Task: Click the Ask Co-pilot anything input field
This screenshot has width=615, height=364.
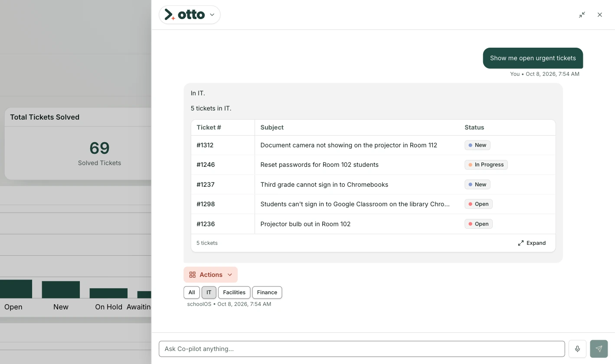Action: click(x=362, y=349)
